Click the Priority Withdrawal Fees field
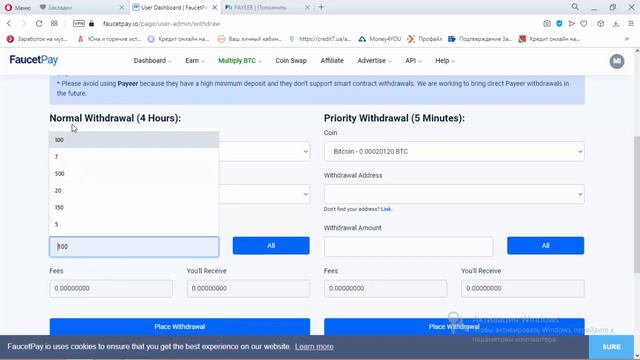The width and height of the screenshot is (640, 360). pos(385,288)
